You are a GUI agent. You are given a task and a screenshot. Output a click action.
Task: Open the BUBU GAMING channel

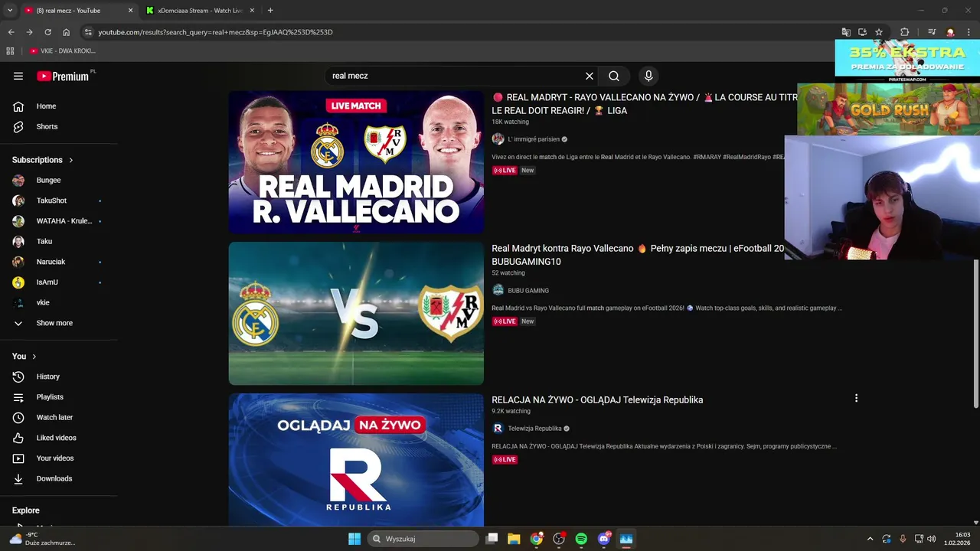click(x=528, y=291)
